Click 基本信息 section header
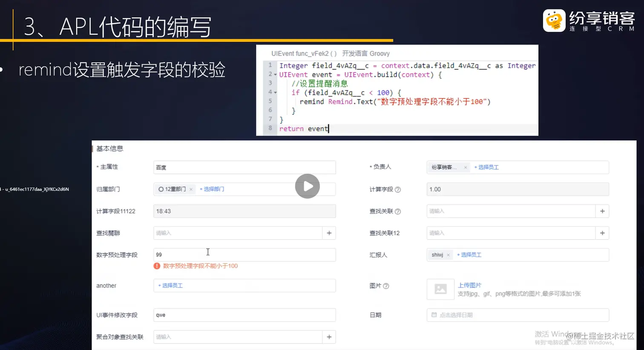The width and height of the screenshot is (644, 350). 110,149
